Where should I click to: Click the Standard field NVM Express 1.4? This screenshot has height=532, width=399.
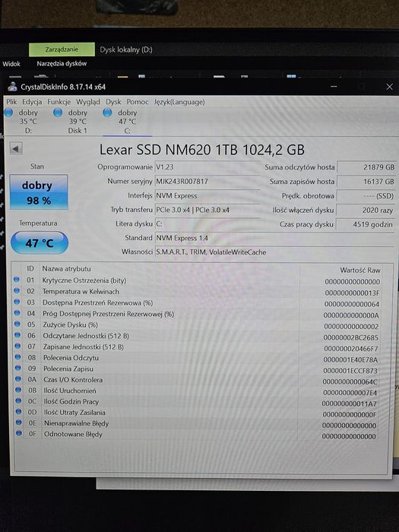(x=274, y=238)
